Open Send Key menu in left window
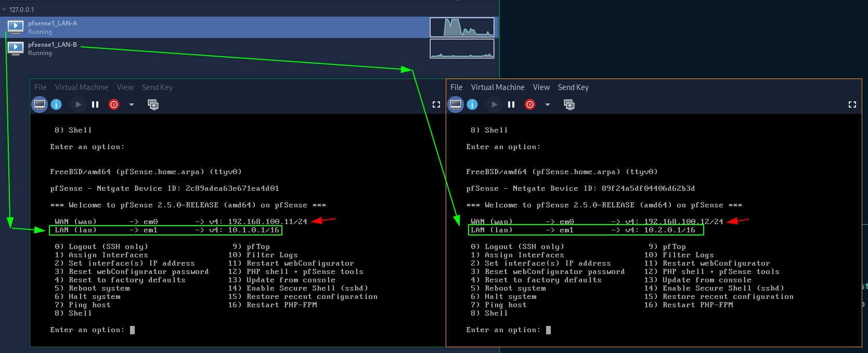The width and height of the screenshot is (868, 353). click(157, 87)
